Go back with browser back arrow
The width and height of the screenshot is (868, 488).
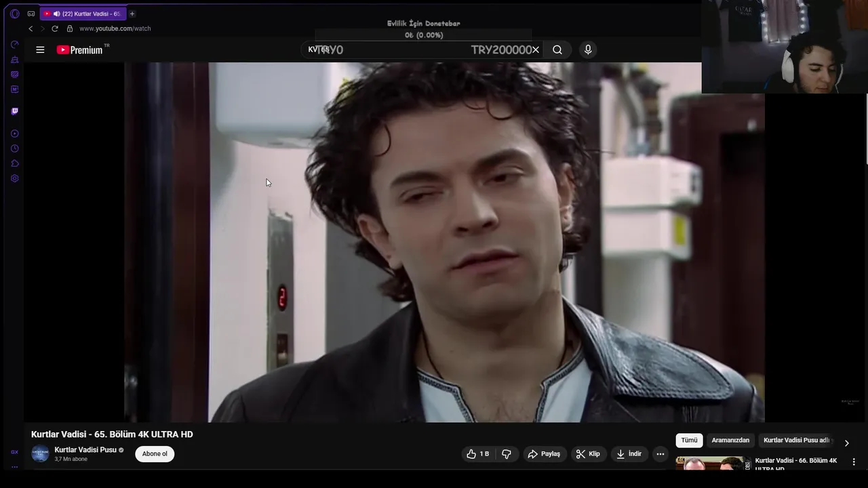click(31, 28)
